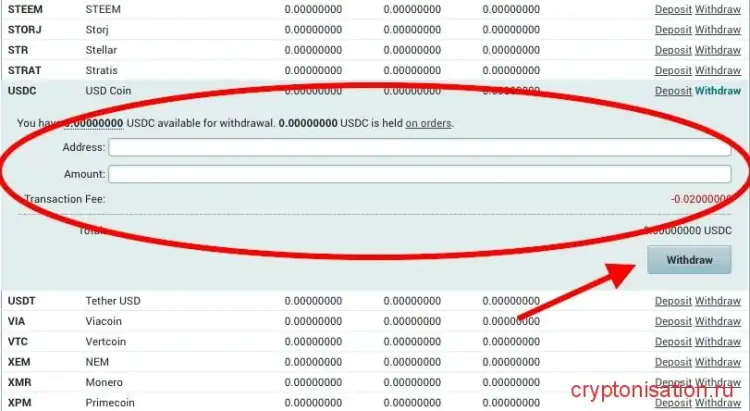Click the 'Storj' name cell

pyautogui.click(x=97, y=30)
